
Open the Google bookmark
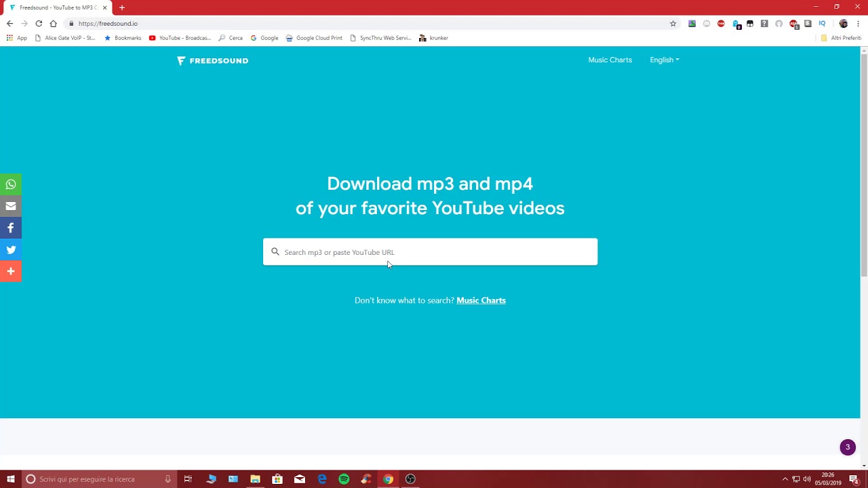[x=264, y=38]
